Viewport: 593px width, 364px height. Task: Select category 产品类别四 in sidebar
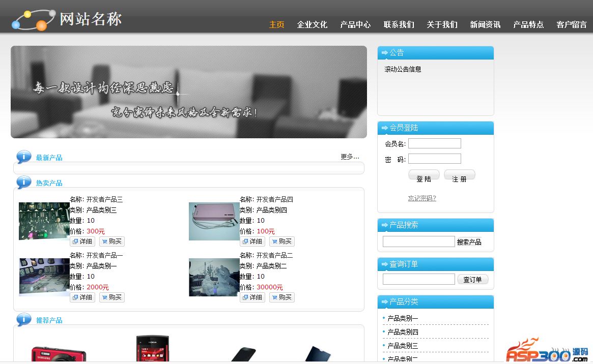click(x=403, y=332)
